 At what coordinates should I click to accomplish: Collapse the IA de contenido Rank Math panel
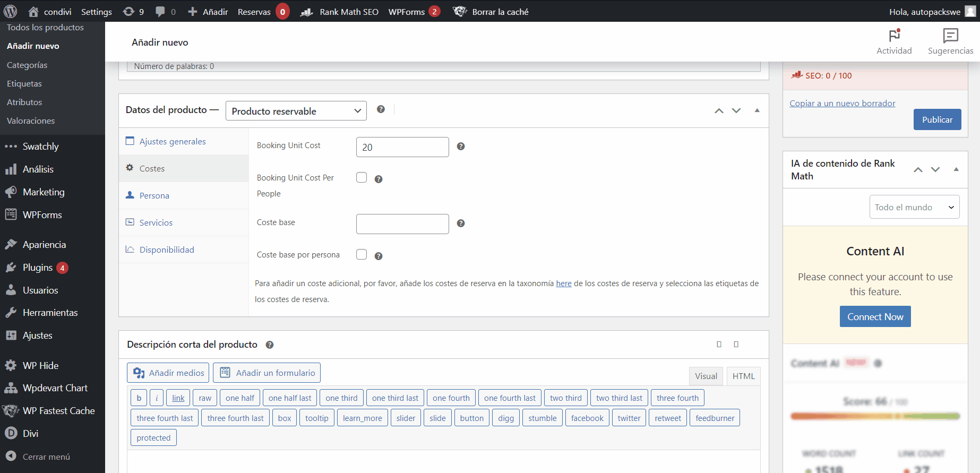pos(956,169)
